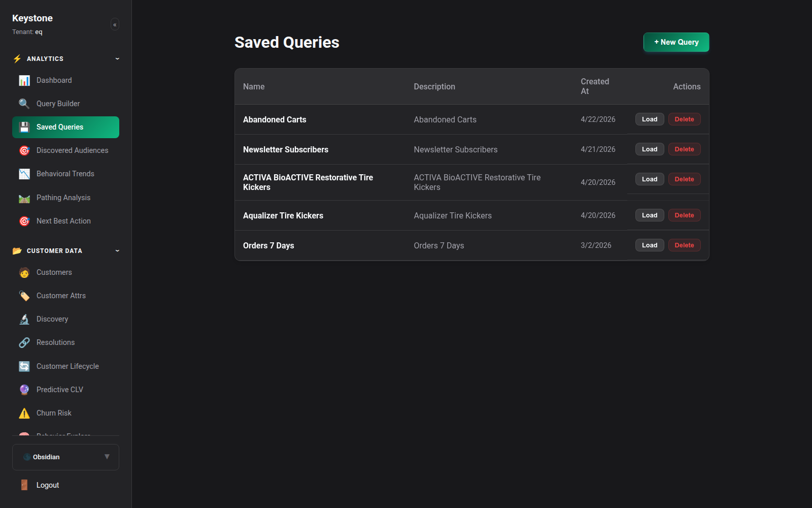Viewport: 812px width, 508px height.
Task: Create a new query with New Query button
Action: tap(676, 42)
